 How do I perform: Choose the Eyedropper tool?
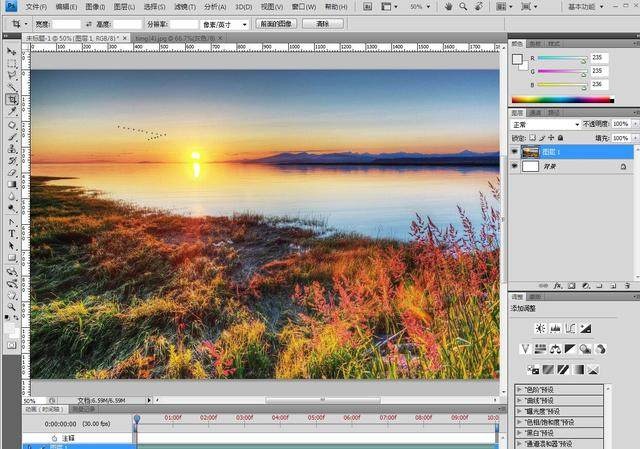[x=12, y=112]
